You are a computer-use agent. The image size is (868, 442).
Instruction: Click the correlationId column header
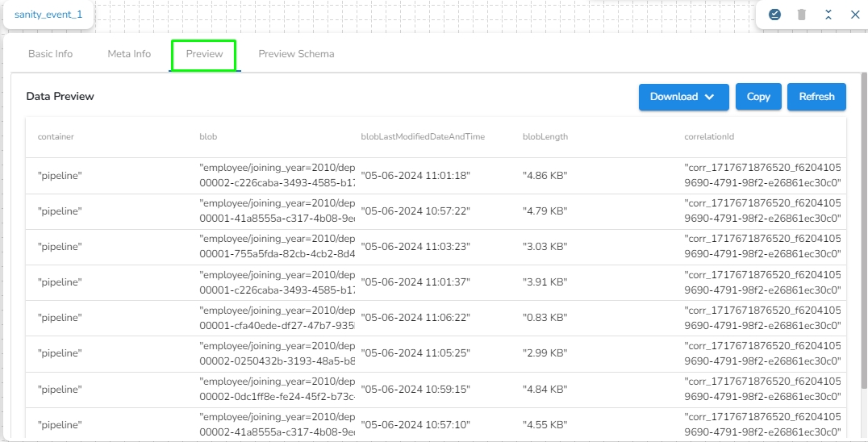tap(709, 136)
